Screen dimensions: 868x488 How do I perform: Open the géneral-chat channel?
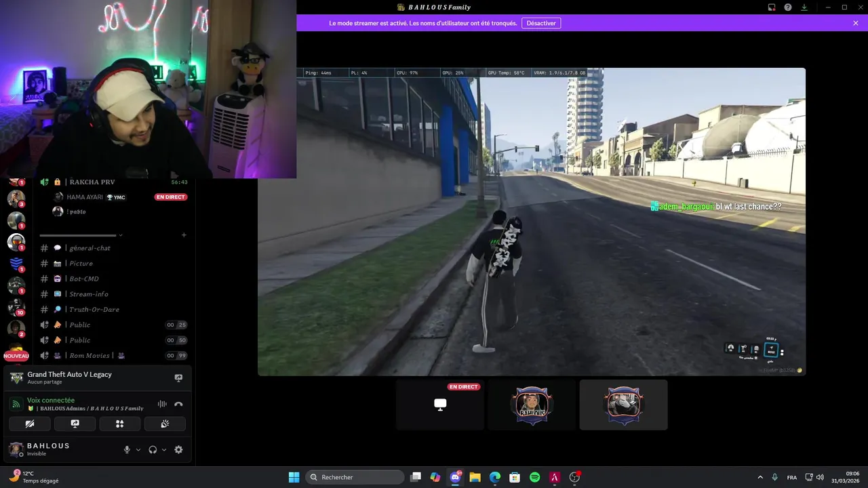coord(113,248)
